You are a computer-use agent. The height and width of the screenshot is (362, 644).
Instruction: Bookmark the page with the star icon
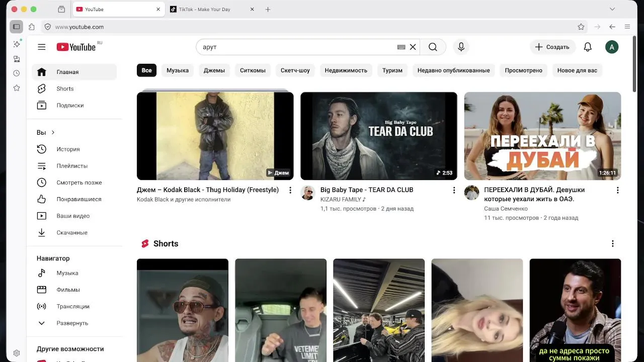coord(581,27)
